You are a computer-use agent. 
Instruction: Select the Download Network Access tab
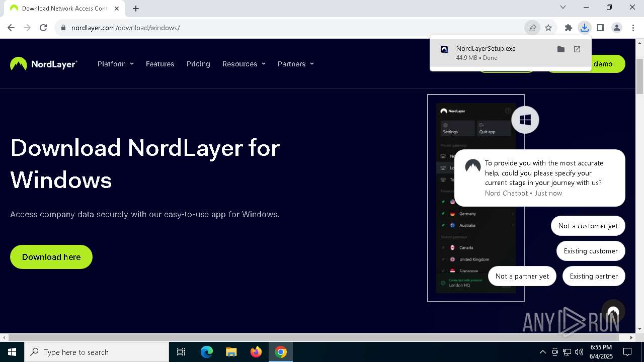pos(64,8)
